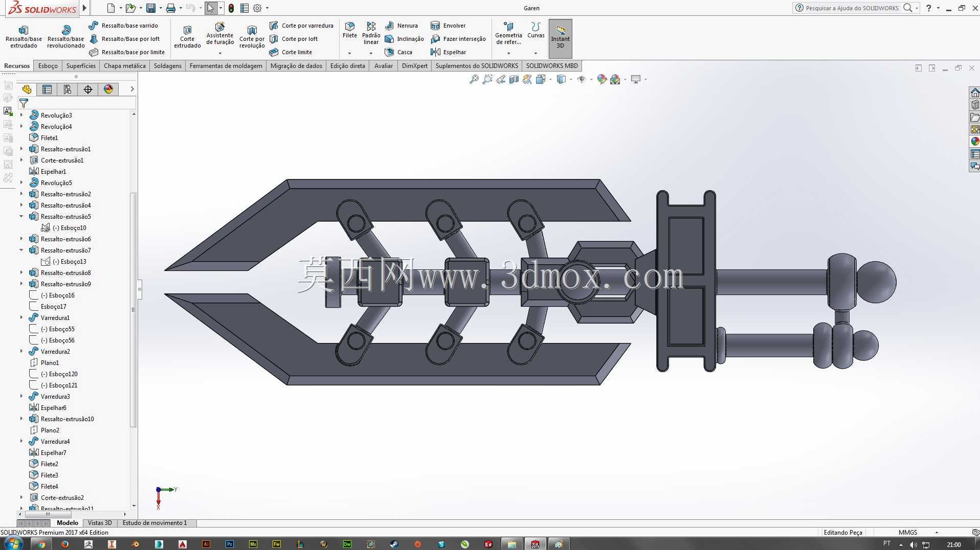Choose Ressalto/base varrido command
The width and height of the screenshot is (980, 550).
coord(123,26)
